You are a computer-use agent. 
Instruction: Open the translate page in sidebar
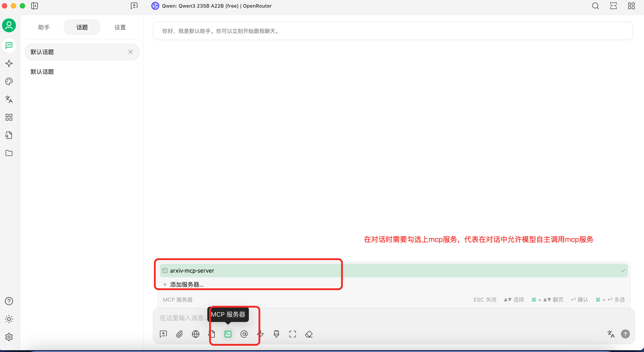tap(9, 99)
